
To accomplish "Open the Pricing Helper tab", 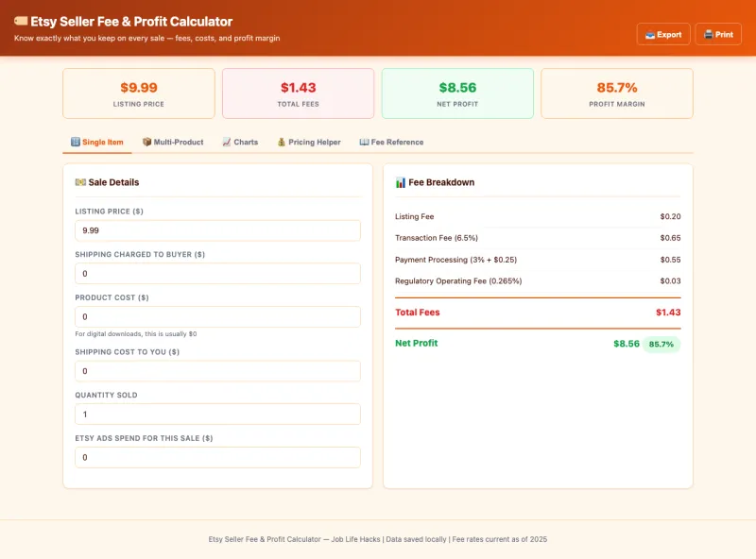I will (x=308, y=143).
